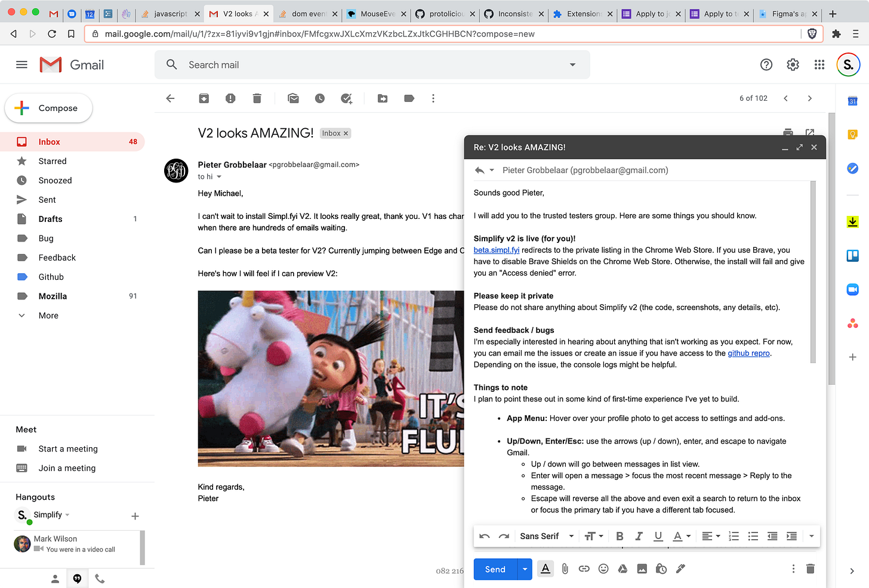Image resolution: width=869 pixels, height=588 pixels.
Task: Toggle bulleted list formatting
Action: click(x=753, y=536)
